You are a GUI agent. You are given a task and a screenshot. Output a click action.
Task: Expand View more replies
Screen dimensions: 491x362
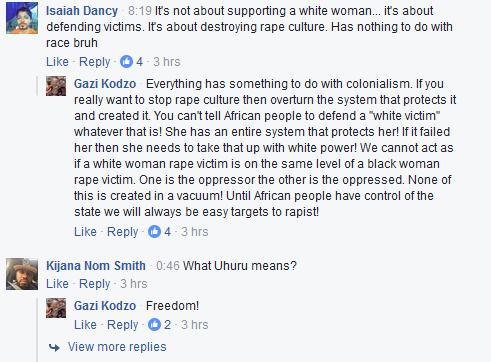(x=117, y=347)
